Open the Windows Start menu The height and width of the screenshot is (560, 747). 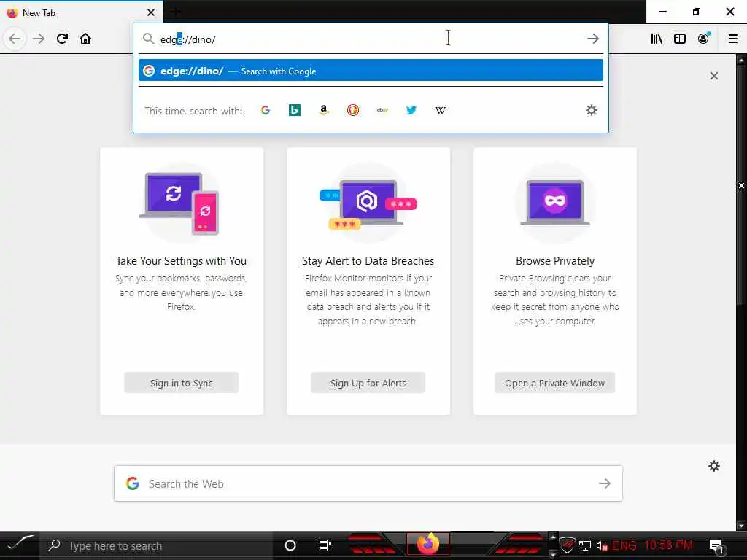pyautogui.click(x=20, y=545)
